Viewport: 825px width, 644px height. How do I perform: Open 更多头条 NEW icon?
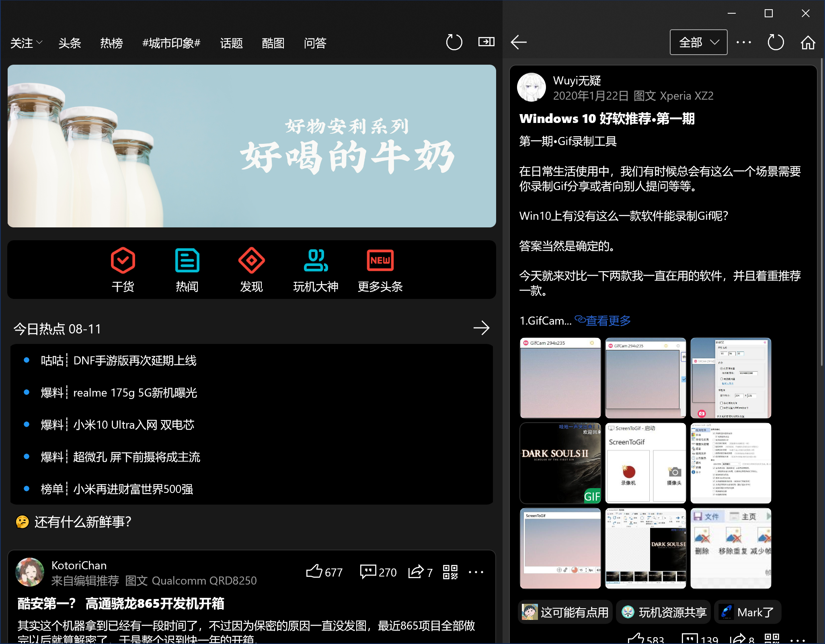[x=380, y=260]
